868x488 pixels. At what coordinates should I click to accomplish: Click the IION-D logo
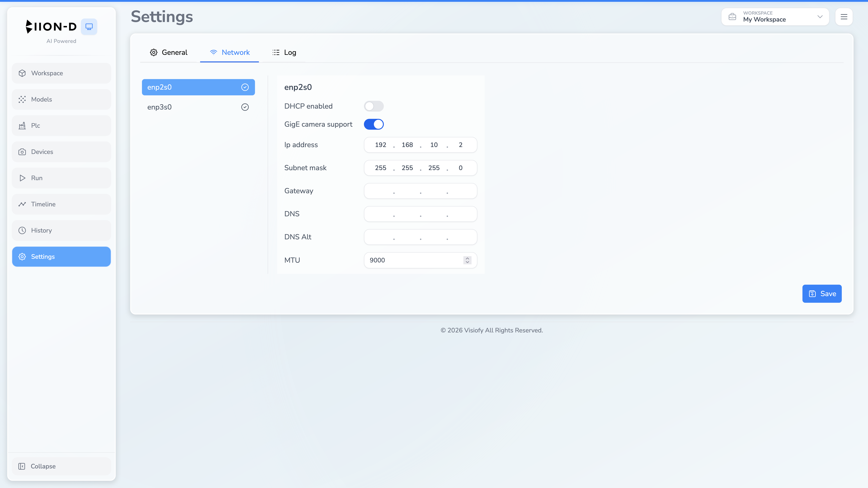tap(51, 27)
